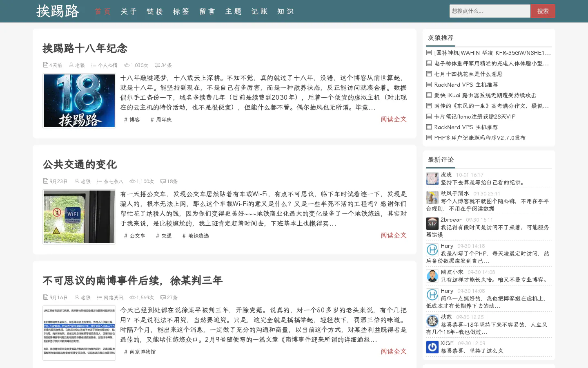The width and height of the screenshot is (588, 368).
Task: Open the 知识 menu item
Action: (285, 11)
